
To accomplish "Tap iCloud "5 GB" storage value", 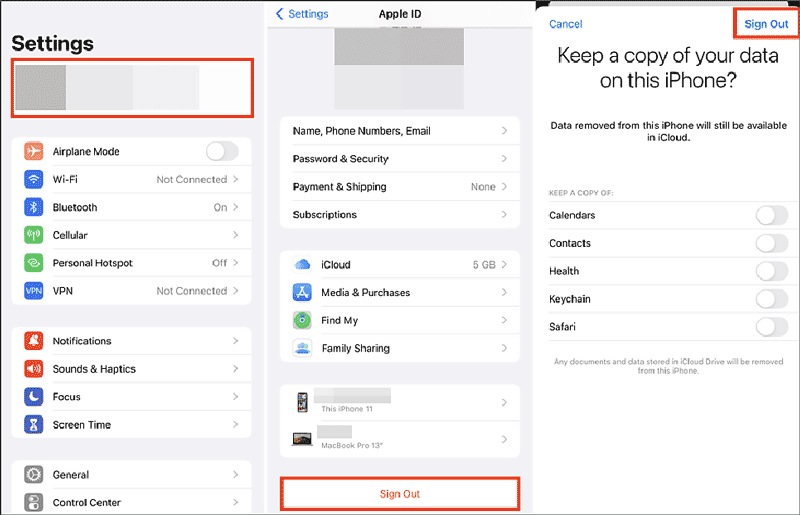I will click(x=484, y=264).
